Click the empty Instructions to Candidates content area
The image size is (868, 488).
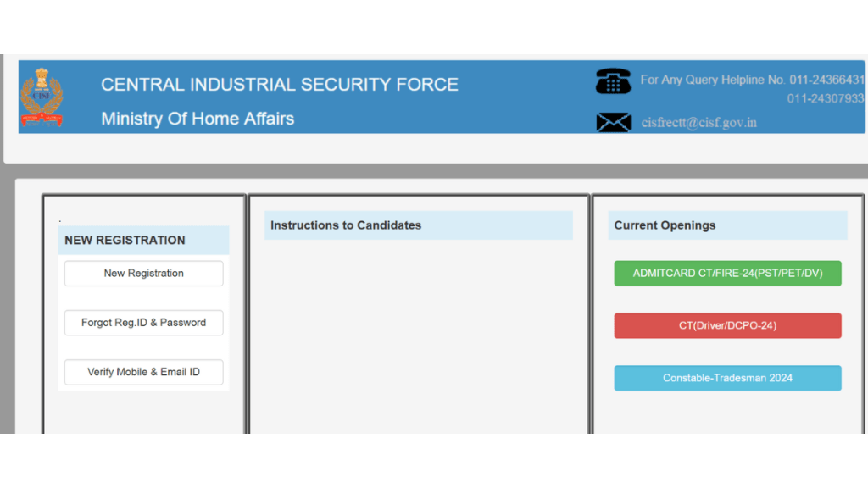[x=418, y=339]
